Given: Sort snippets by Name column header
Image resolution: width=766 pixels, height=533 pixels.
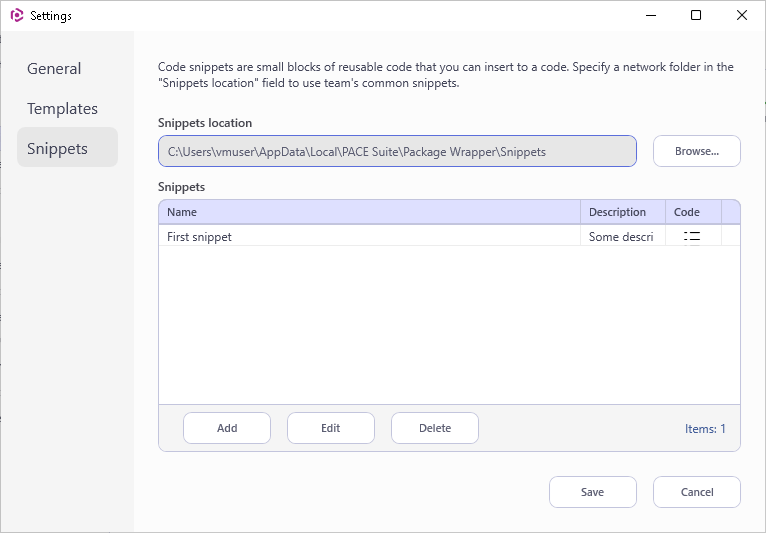Looking at the screenshot, I should tap(369, 212).
